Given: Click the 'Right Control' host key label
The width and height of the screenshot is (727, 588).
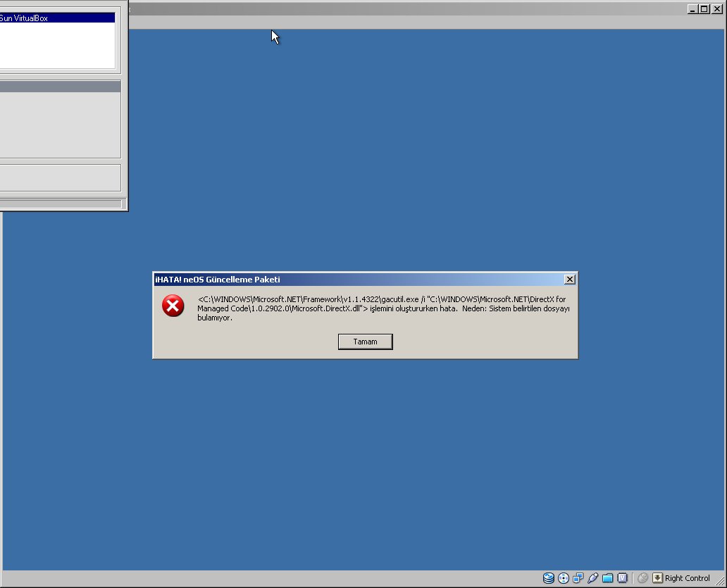Looking at the screenshot, I should click(688, 578).
